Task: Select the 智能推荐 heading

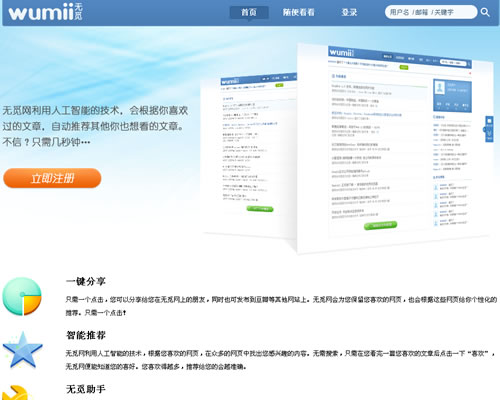Action: tap(86, 335)
